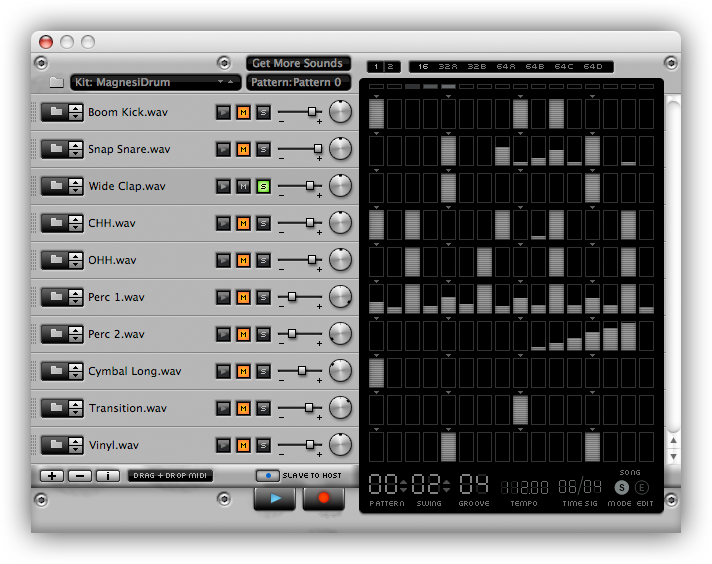
Task: Open the folder icon for Snap Snare.wav
Action: (53, 149)
